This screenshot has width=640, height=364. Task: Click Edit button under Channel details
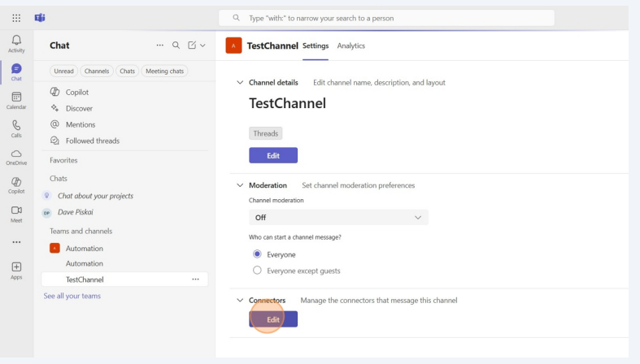pos(273,155)
